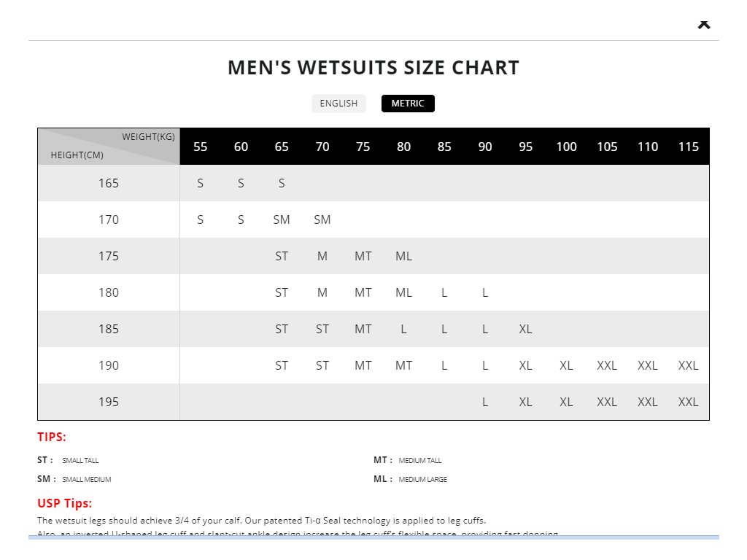Image resolution: width=747 pixels, height=560 pixels.
Task: Click the ML Medium Large legend entry
Action: pyautogui.click(x=410, y=479)
